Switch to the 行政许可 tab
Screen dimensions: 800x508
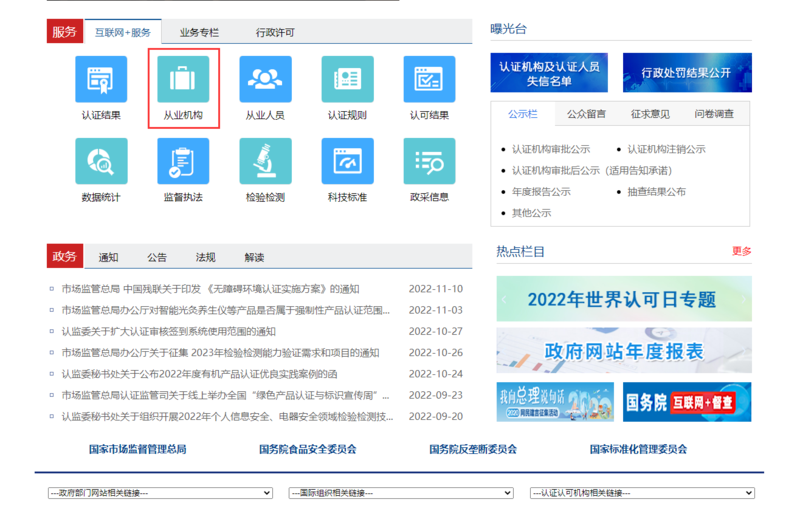275,33
